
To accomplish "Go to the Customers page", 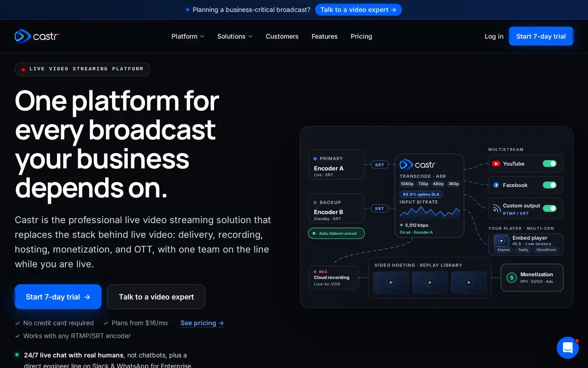I will 282,36.
